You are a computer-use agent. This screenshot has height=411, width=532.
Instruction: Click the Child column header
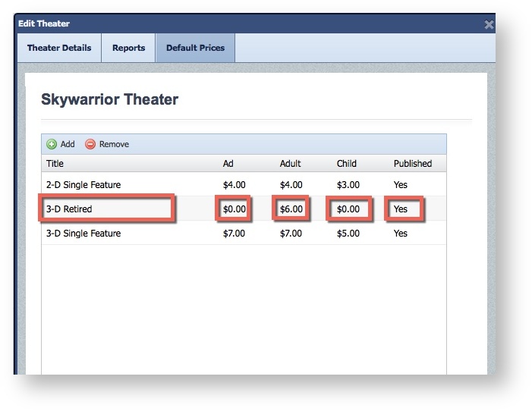[x=347, y=163]
